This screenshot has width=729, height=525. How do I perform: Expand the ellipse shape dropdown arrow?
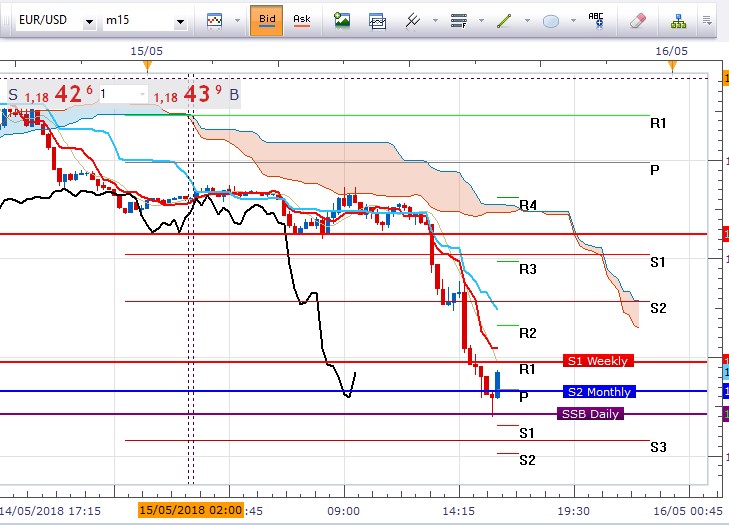(573, 20)
